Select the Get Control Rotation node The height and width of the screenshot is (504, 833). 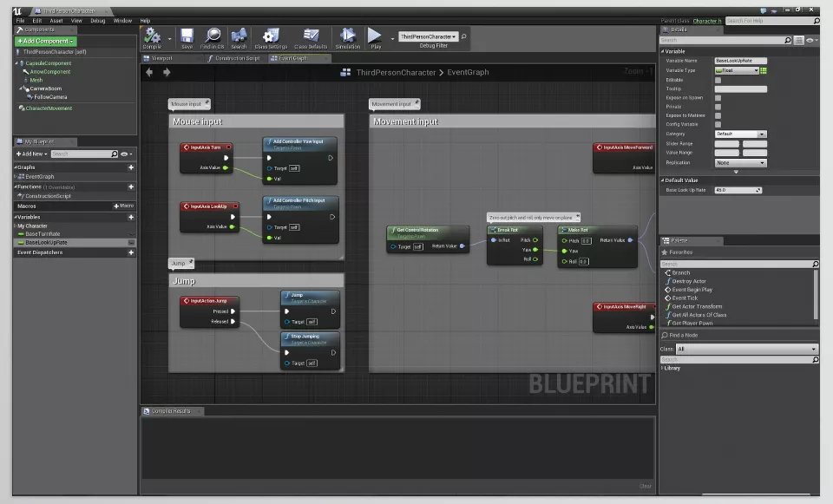pyautogui.click(x=428, y=239)
